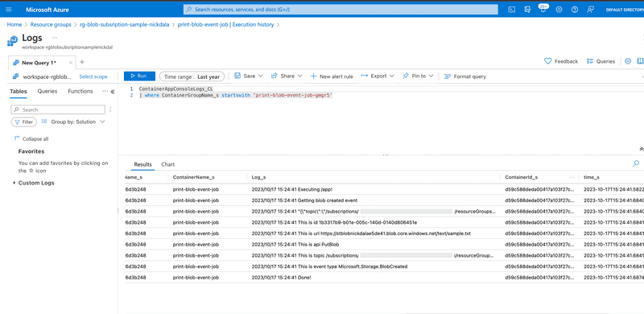Select the 'This is id' log row
Image resolution: width=644 pixels, height=314 pixels.
[384, 222]
